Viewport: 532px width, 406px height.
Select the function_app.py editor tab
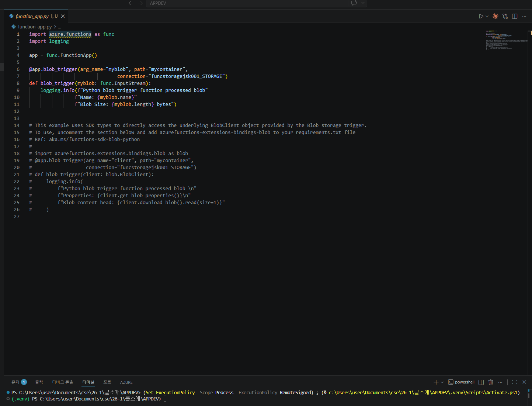tap(36, 16)
